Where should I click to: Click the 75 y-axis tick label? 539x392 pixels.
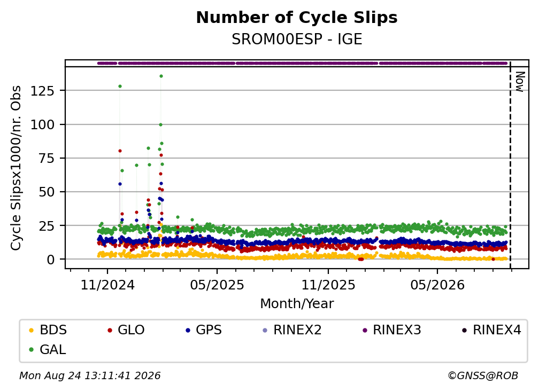[47, 158]
